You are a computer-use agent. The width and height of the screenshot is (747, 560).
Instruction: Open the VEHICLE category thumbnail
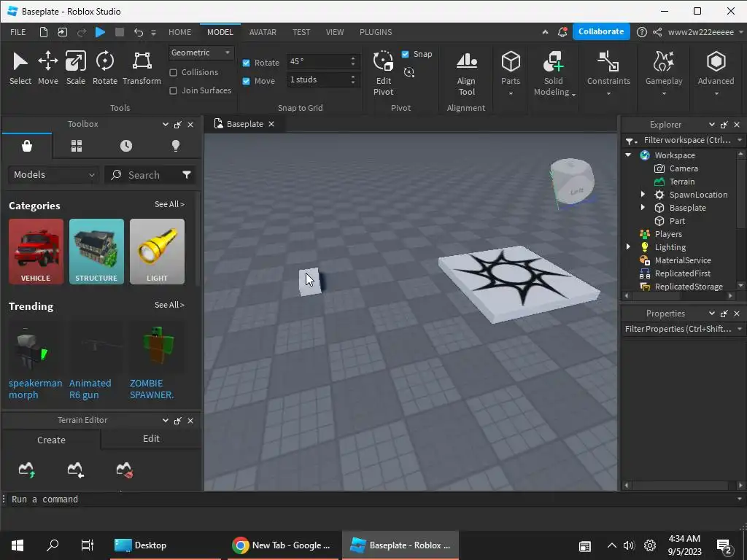click(36, 252)
